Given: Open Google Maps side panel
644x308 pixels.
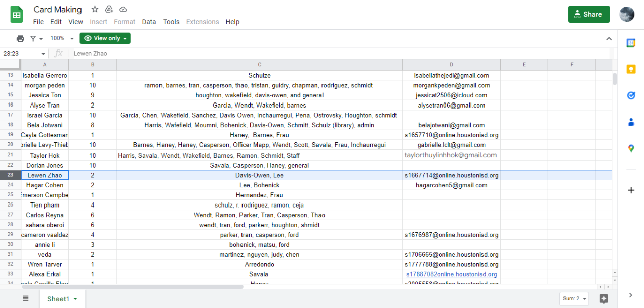Looking at the screenshot, I should click(631, 148).
